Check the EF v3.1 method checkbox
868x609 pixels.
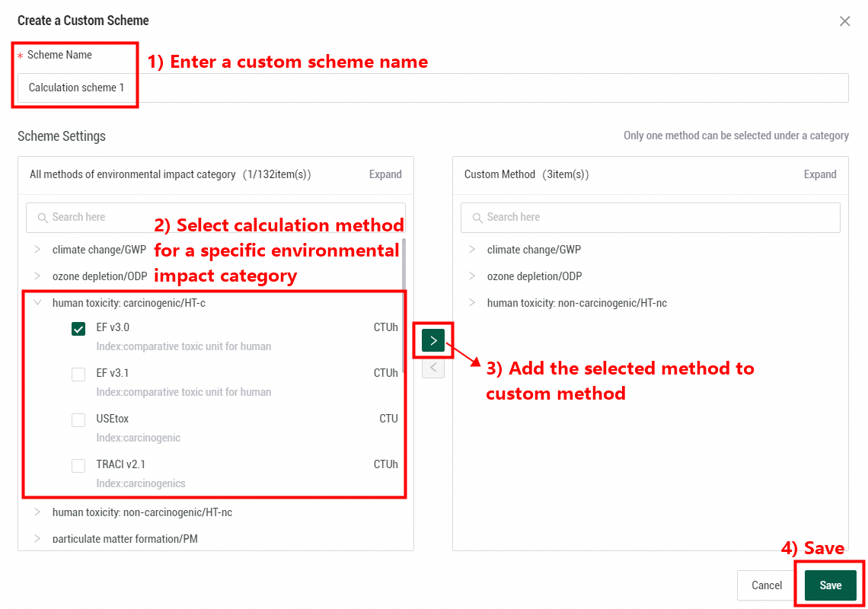click(78, 375)
